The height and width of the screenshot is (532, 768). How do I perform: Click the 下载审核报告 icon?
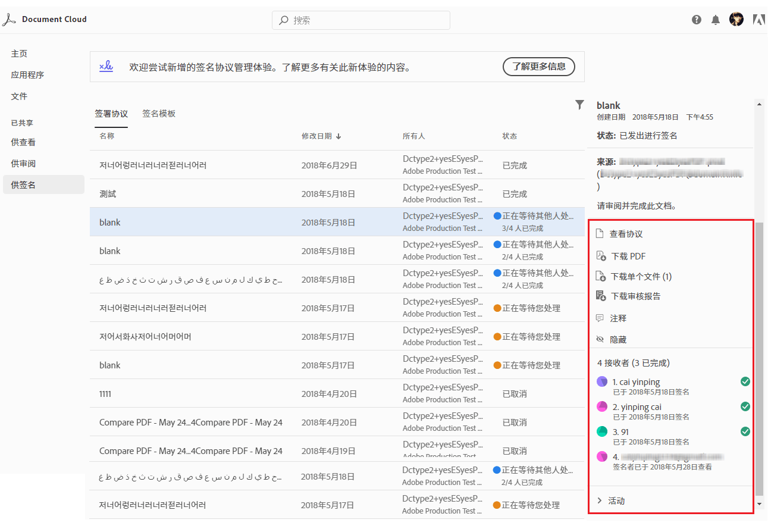[x=601, y=296]
